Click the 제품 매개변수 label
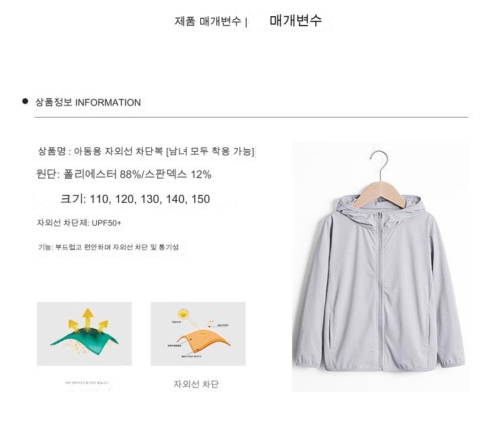 tap(208, 22)
